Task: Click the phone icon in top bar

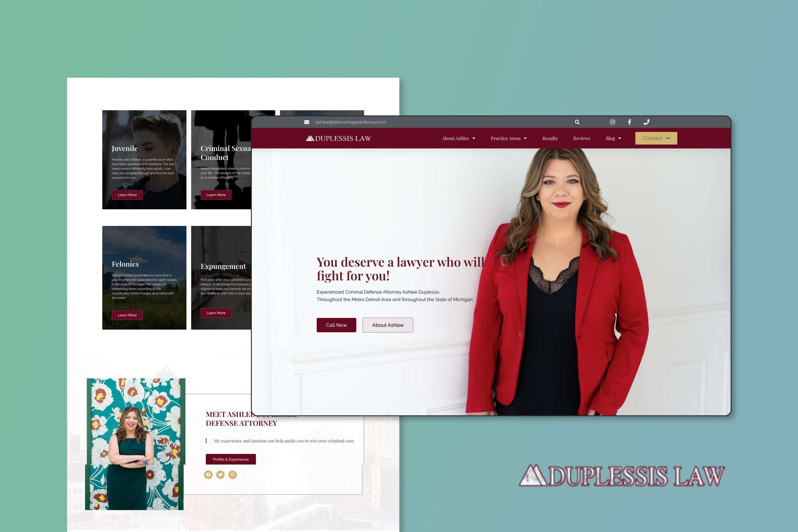Action: tap(646, 122)
